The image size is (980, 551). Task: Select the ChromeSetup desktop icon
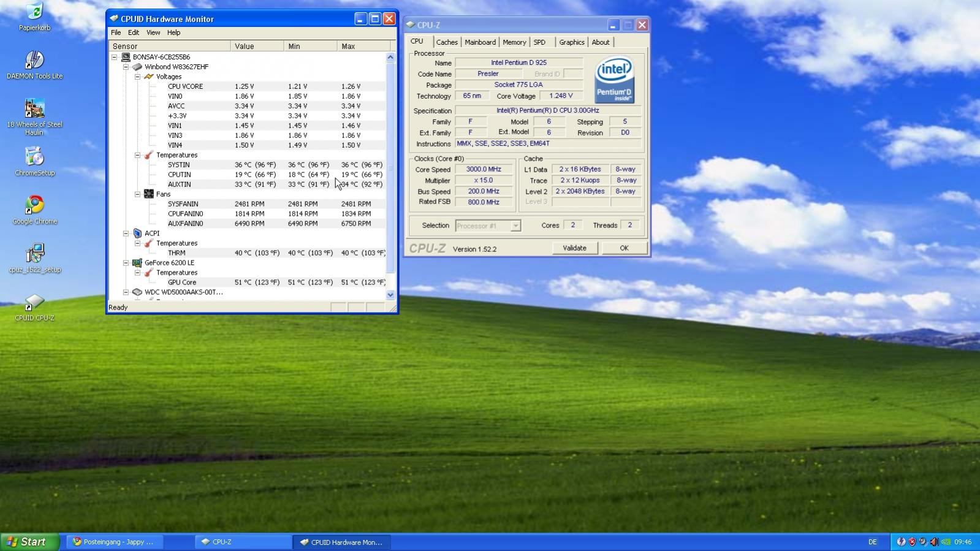[x=35, y=157]
